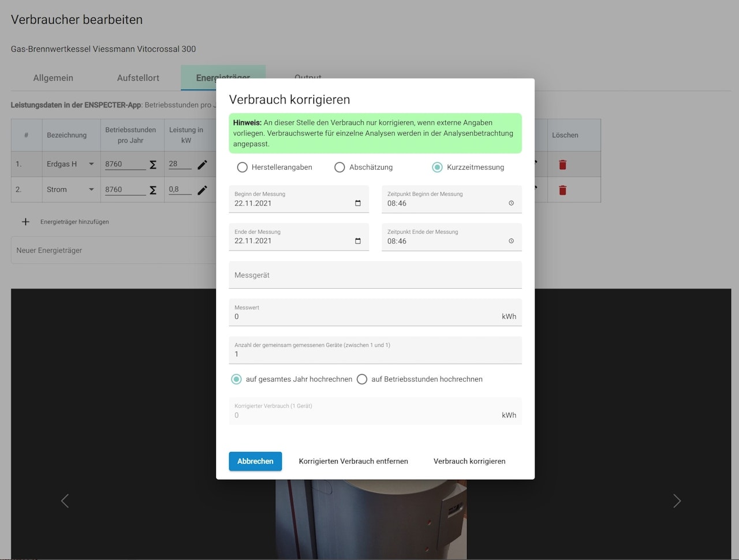Delete Strom row with trash icon
The image size is (739, 560).
coord(562,190)
